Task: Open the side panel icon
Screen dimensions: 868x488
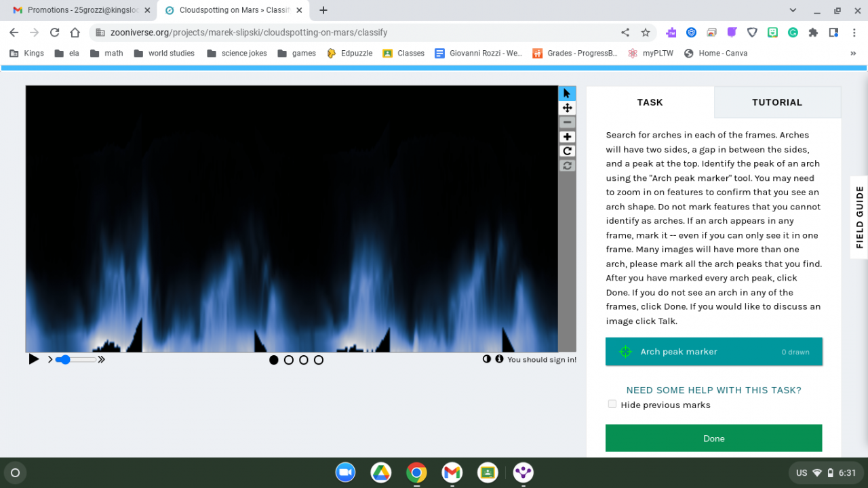Action: tap(833, 33)
